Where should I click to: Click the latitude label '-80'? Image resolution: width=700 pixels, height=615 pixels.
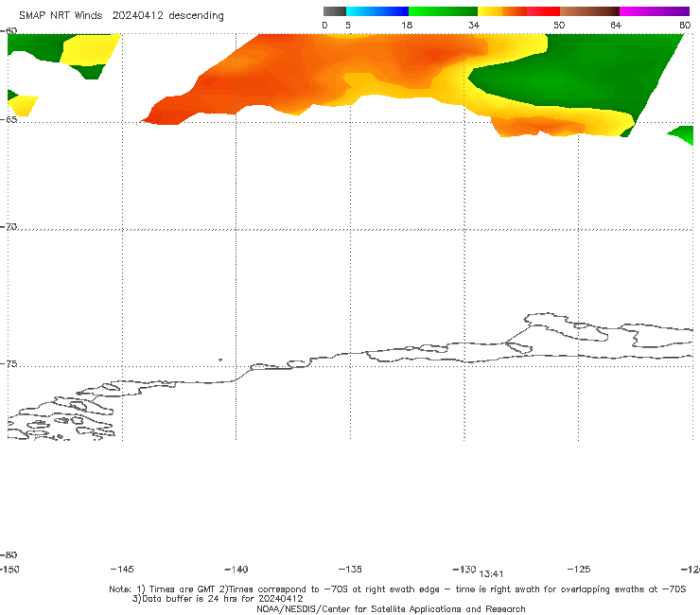(x=9, y=555)
